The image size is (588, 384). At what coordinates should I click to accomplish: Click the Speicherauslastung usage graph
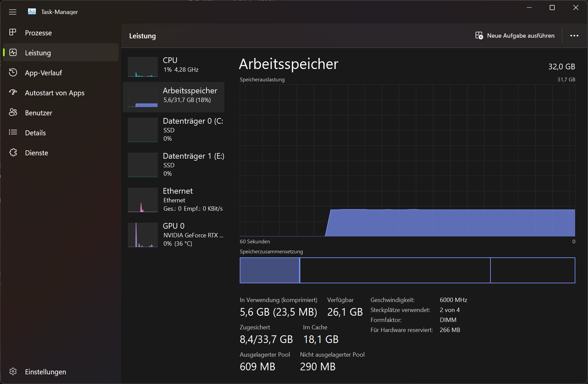[x=408, y=160]
